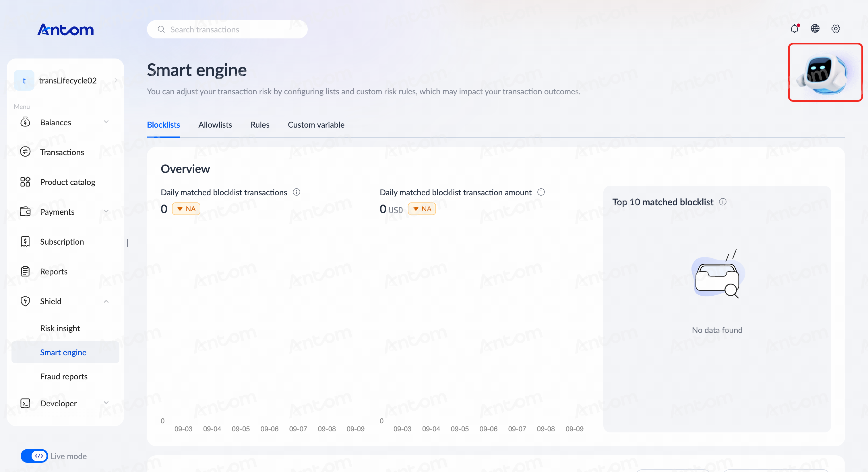Screen dimensions: 868x472
Task: Switch to the Rules tab
Action: point(260,124)
